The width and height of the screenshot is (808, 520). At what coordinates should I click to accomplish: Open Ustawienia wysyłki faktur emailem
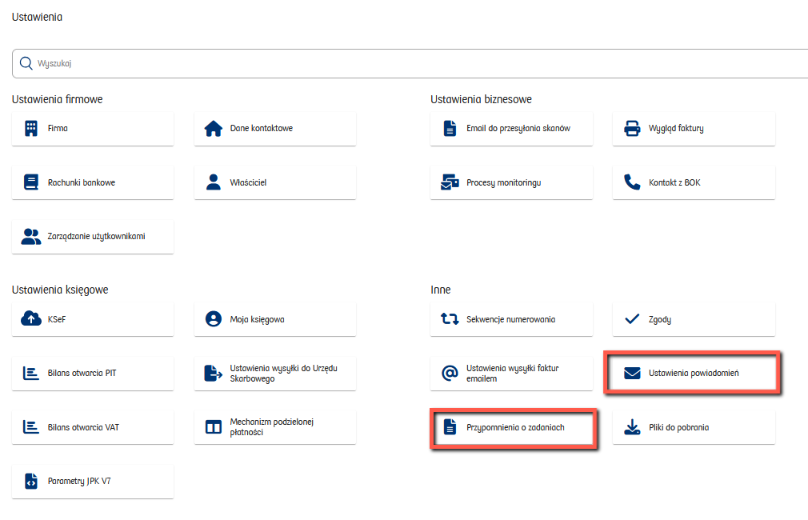(512, 373)
